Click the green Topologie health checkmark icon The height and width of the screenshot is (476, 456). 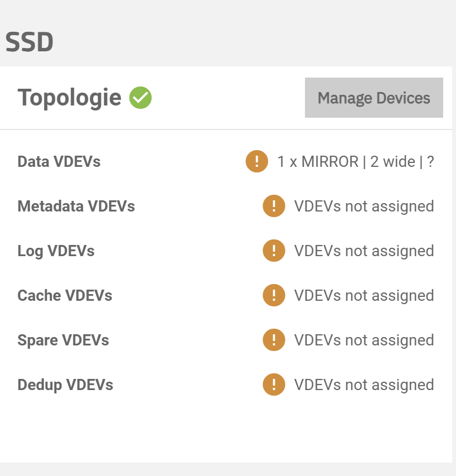pos(140,98)
